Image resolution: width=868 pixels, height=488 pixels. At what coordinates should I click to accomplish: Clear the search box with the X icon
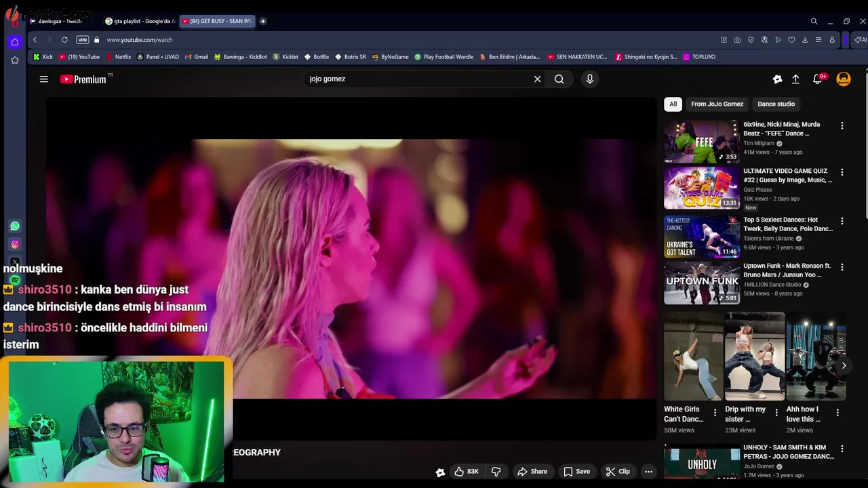click(537, 79)
